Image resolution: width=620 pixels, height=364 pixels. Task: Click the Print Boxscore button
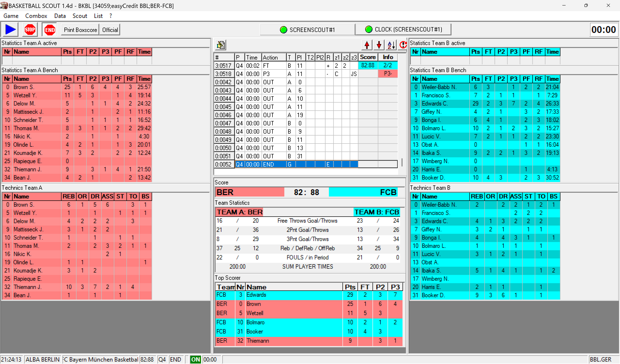(80, 30)
